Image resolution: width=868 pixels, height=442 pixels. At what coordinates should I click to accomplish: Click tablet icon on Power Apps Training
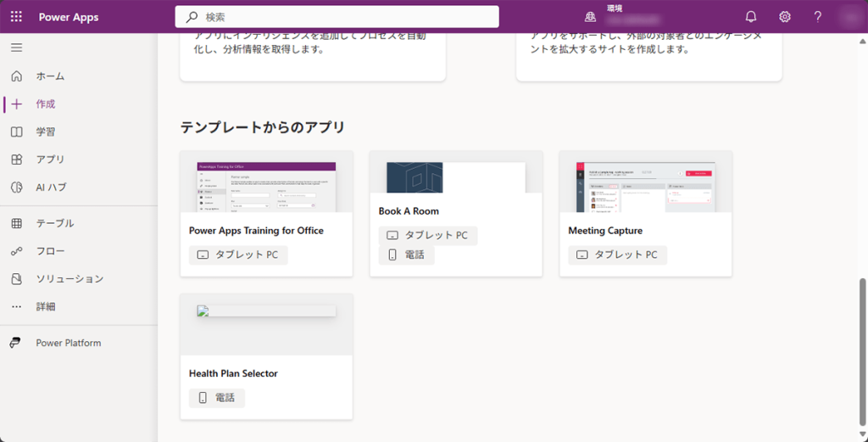[x=203, y=255]
